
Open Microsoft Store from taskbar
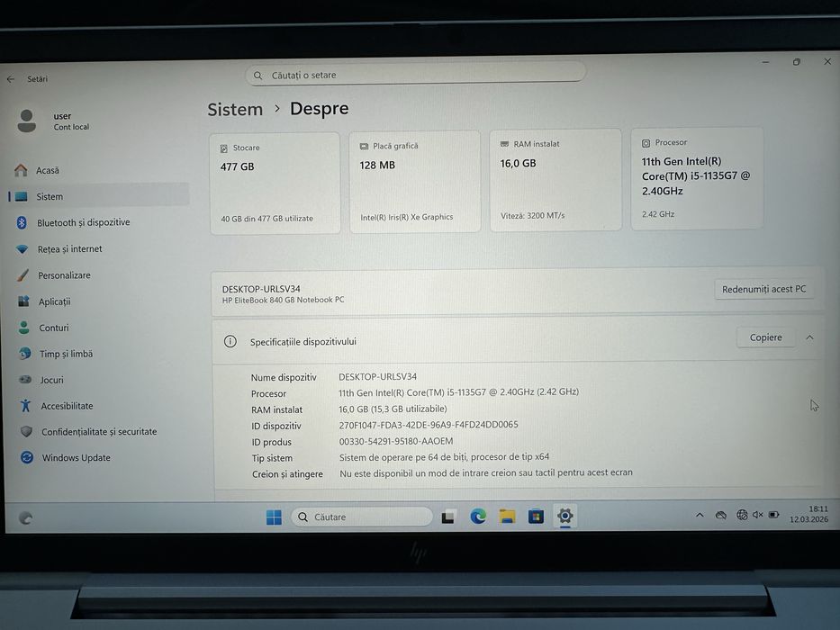pos(536,517)
